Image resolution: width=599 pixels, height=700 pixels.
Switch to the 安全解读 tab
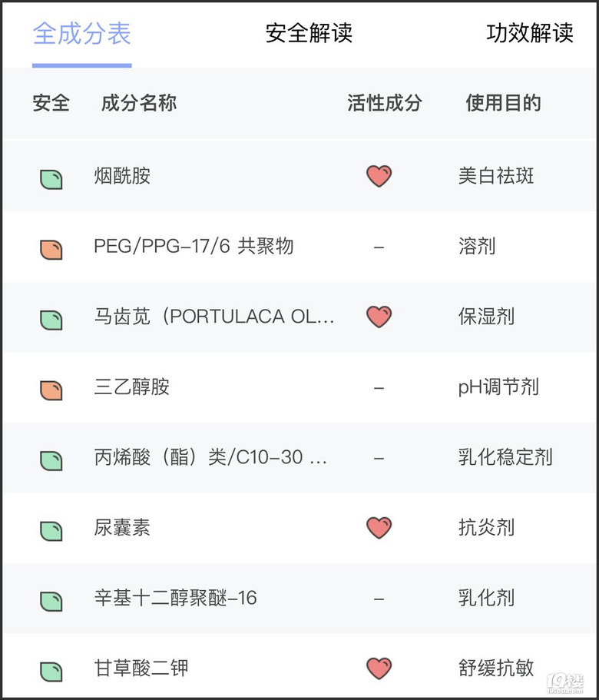(309, 33)
